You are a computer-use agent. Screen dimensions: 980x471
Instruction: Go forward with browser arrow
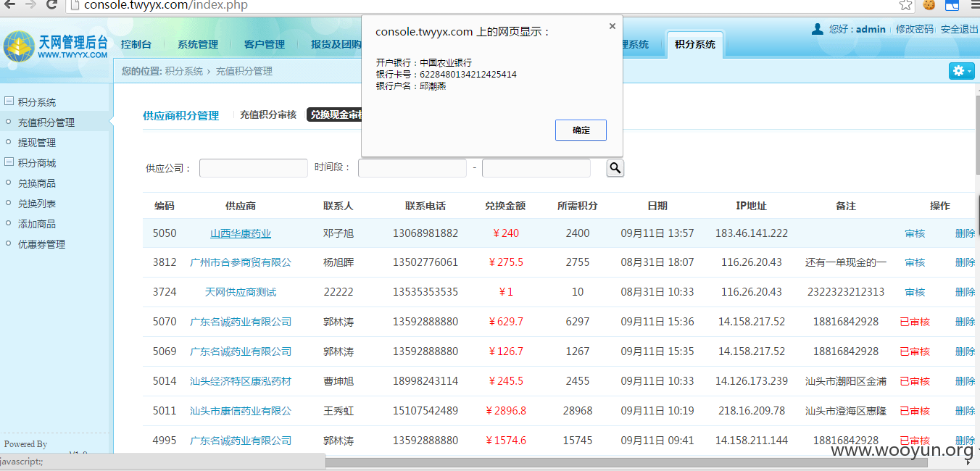[30, 5]
